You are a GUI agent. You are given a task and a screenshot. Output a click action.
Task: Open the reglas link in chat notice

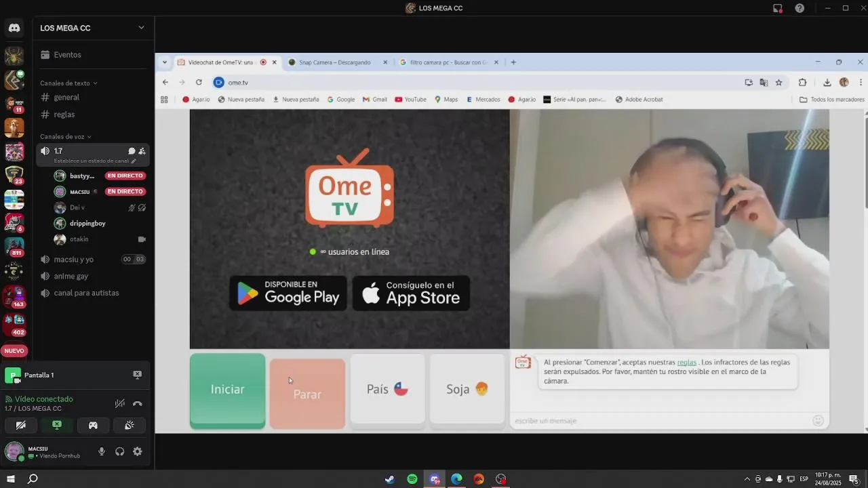coord(686,363)
